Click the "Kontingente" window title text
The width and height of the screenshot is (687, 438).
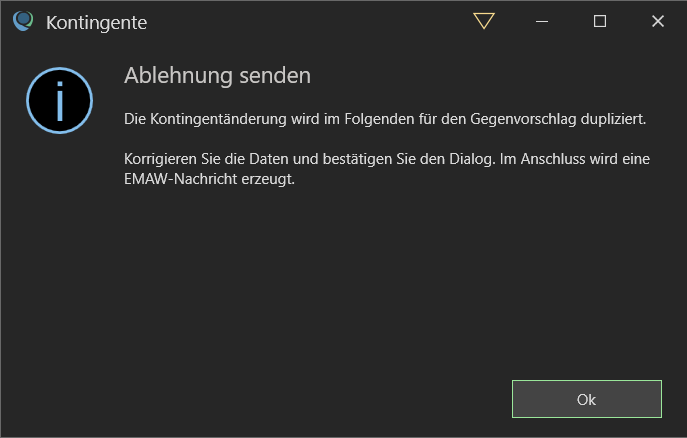coord(96,23)
